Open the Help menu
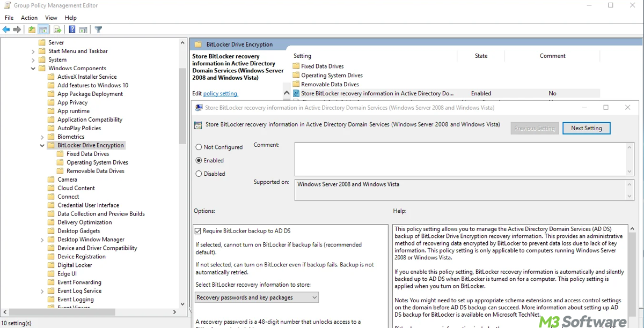This screenshot has width=644, height=328. [x=71, y=18]
